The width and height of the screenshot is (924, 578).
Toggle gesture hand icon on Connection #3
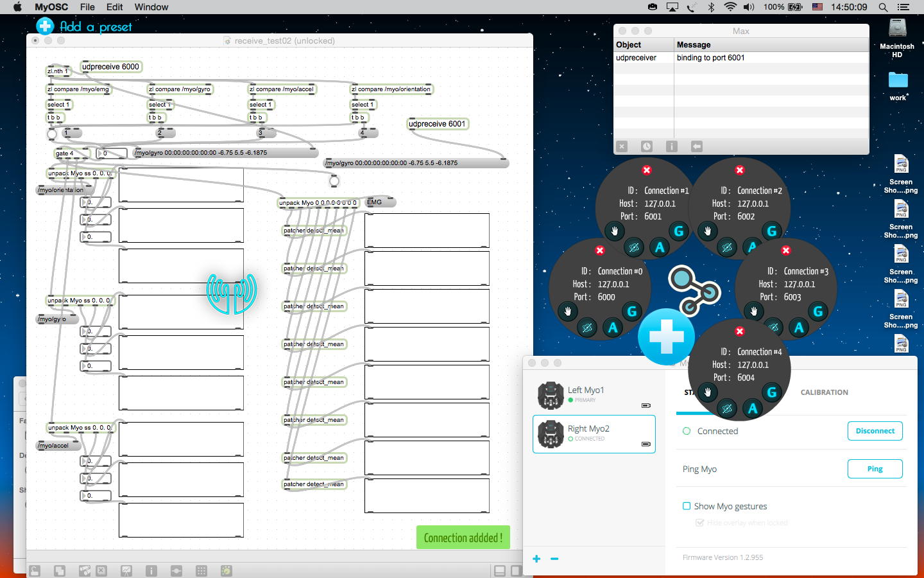pyautogui.click(x=753, y=311)
